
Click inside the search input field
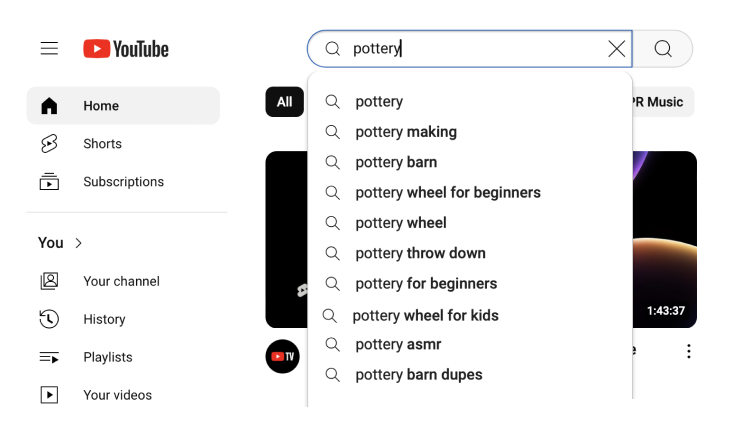(470, 48)
